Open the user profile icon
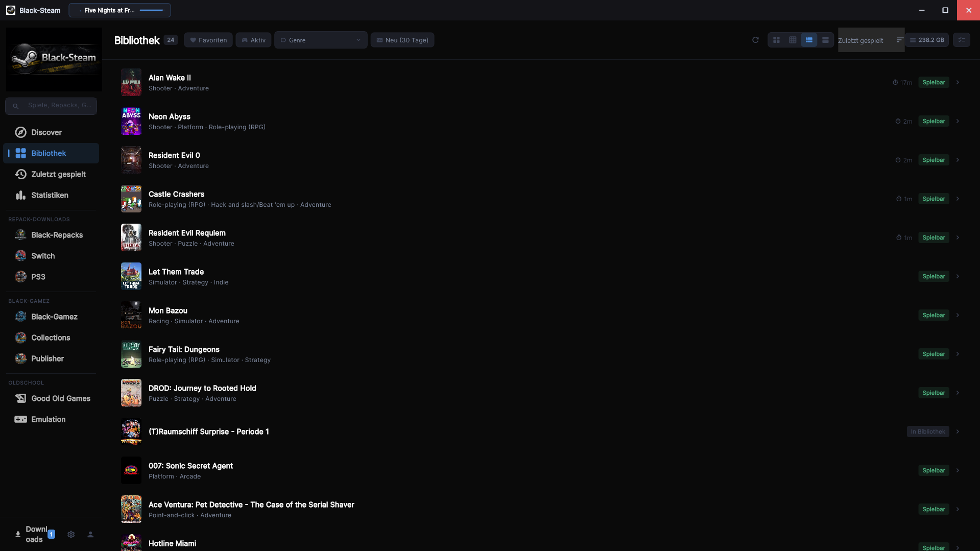The height and width of the screenshot is (551, 980). coord(90,534)
